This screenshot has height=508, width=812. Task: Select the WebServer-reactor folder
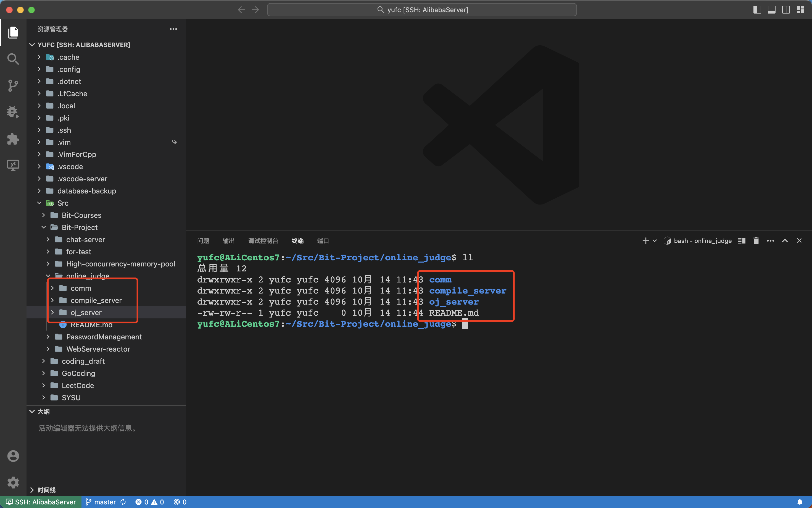106,349
